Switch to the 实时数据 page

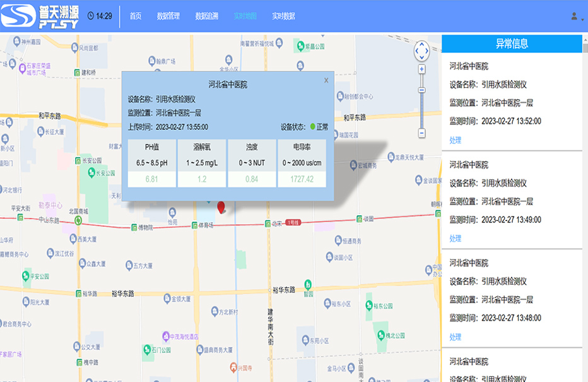point(283,16)
